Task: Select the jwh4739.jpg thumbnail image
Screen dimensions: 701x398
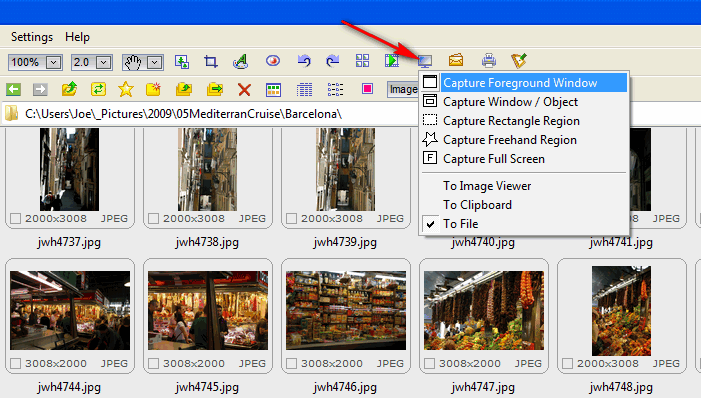Action: tap(346, 169)
